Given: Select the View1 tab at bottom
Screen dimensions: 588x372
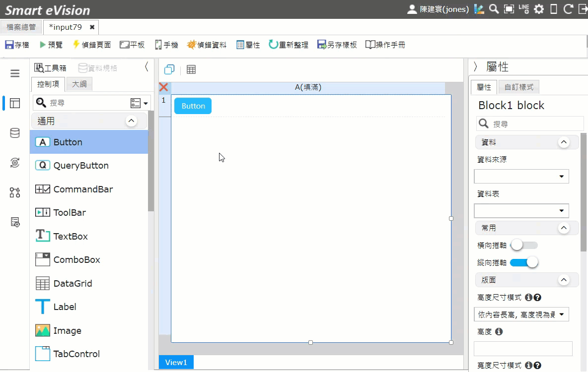Looking at the screenshot, I should point(176,362).
